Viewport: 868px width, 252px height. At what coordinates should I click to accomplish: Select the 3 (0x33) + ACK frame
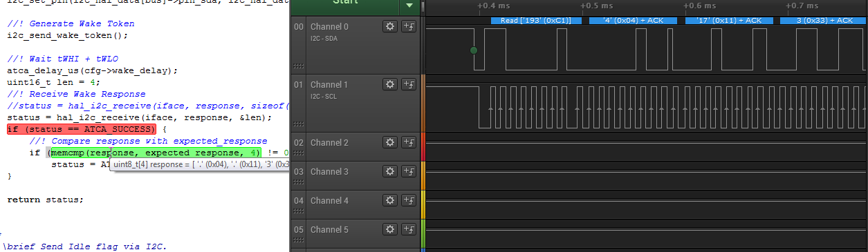pyautogui.click(x=823, y=21)
